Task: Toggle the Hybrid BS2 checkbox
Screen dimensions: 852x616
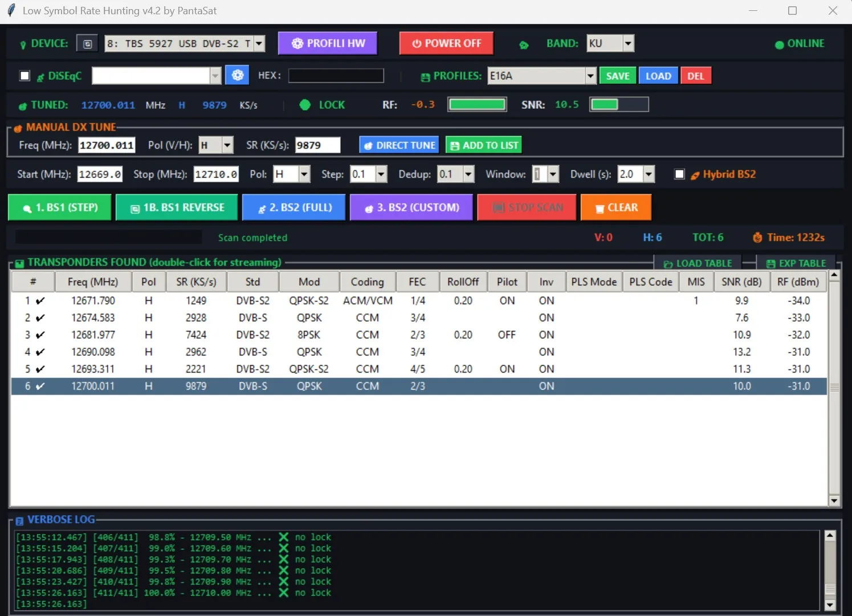Action: 679,174
